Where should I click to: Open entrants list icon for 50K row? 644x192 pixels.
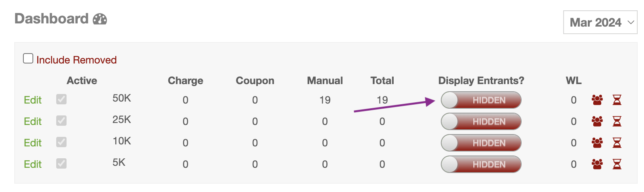(x=597, y=100)
